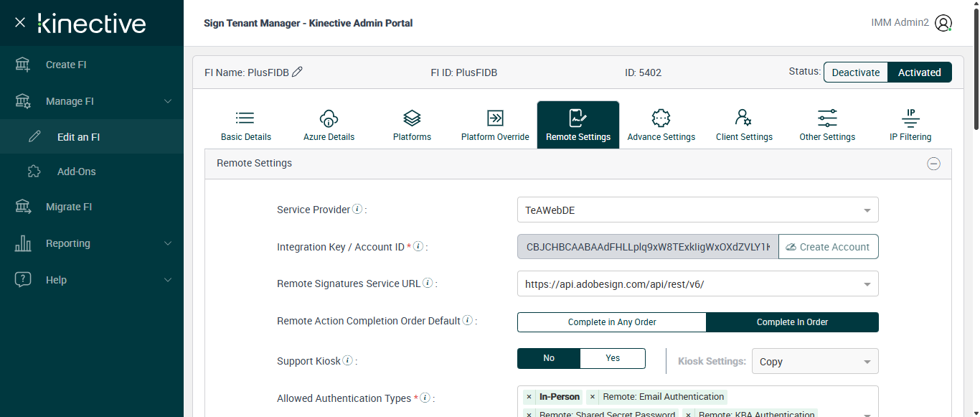This screenshot has height=417, width=980.
Task: Open Platform Override arrow icon tab
Action: pos(495,125)
